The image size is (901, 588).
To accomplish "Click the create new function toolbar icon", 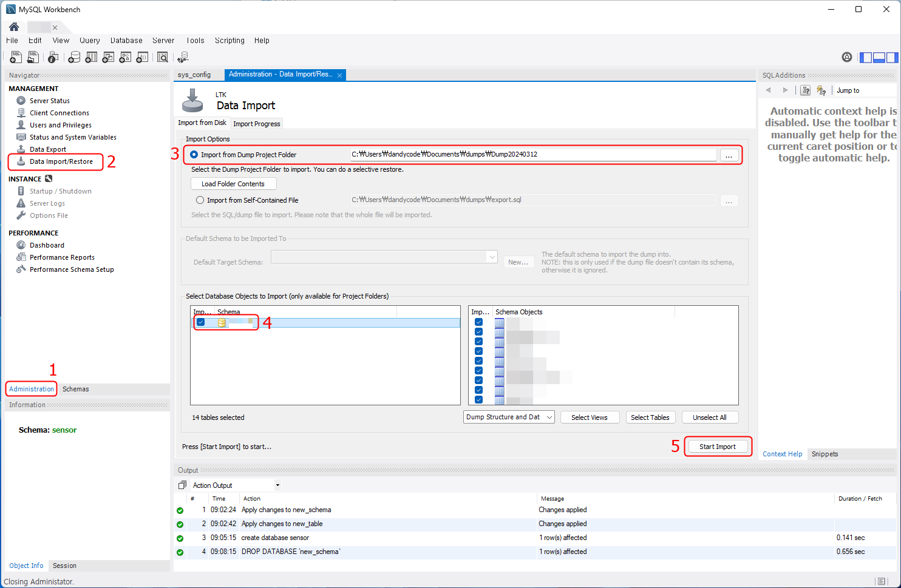I will [142, 57].
